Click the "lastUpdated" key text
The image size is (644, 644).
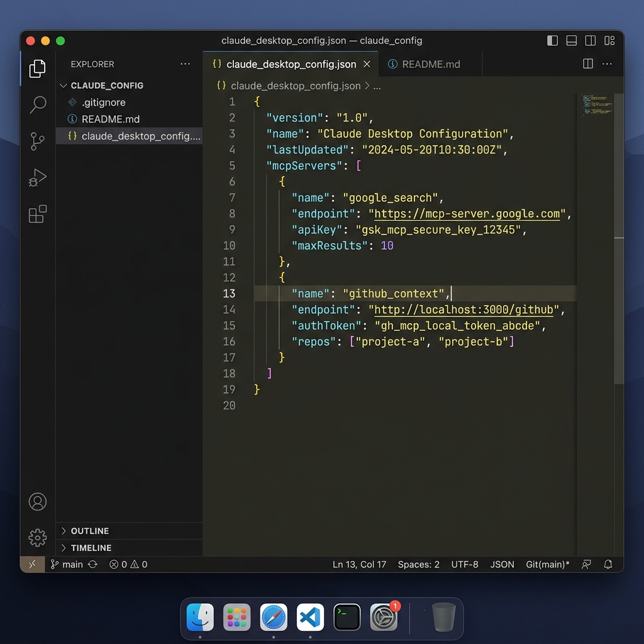point(307,150)
